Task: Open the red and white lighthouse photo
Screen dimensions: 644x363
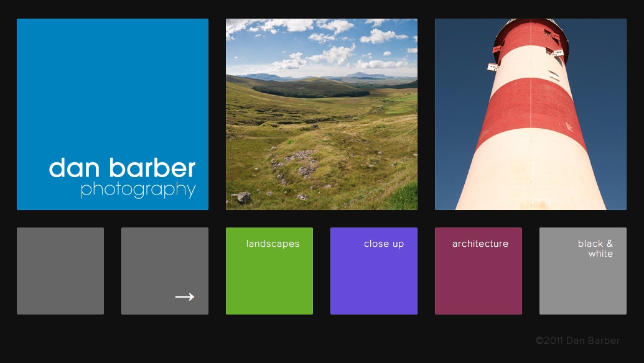Action: coord(531,114)
